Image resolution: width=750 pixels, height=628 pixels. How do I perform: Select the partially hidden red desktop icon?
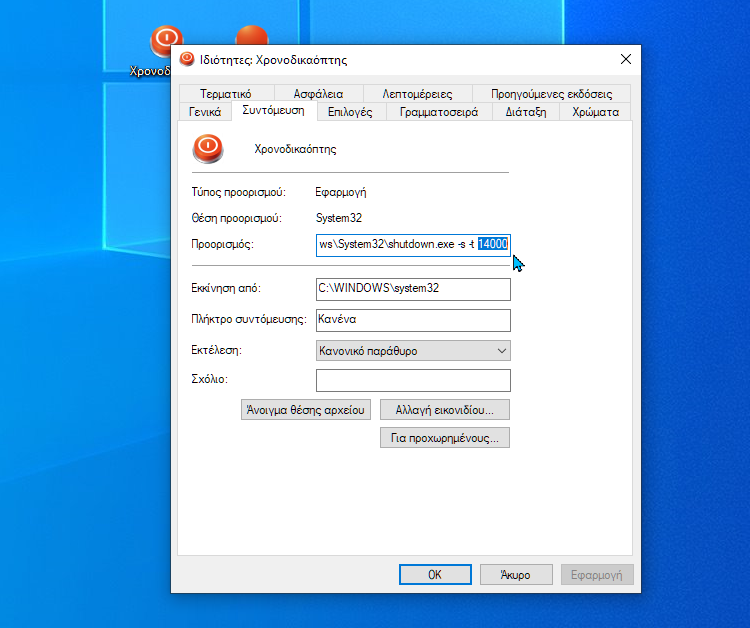click(252, 35)
